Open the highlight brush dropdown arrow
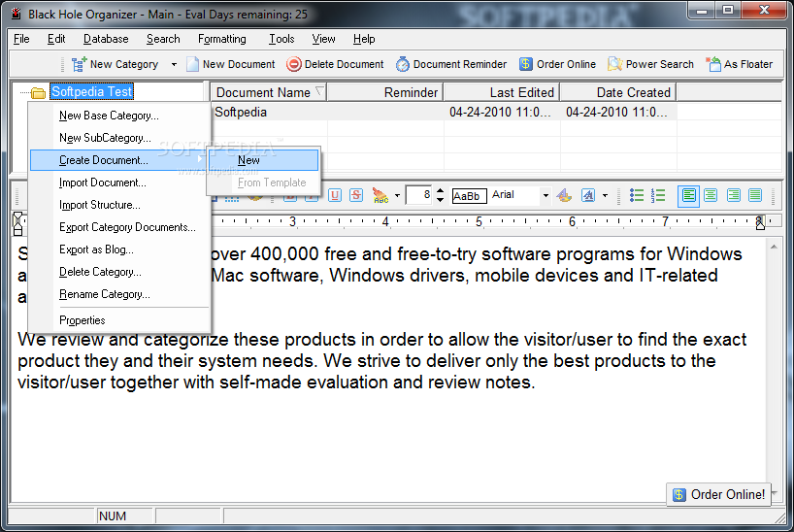Viewport: 794px width, 532px height. click(x=398, y=195)
